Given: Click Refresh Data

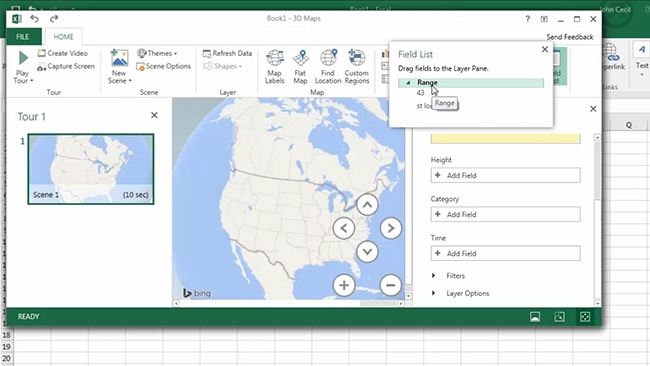Looking at the screenshot, I should pyautogui.click(x=227, y=53).
